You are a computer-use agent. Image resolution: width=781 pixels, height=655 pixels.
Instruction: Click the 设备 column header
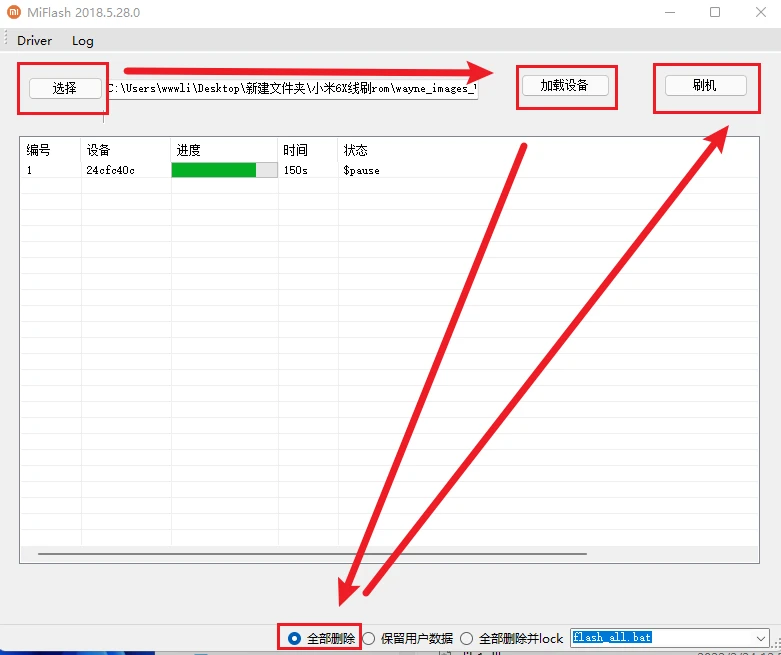pos(126,150)
